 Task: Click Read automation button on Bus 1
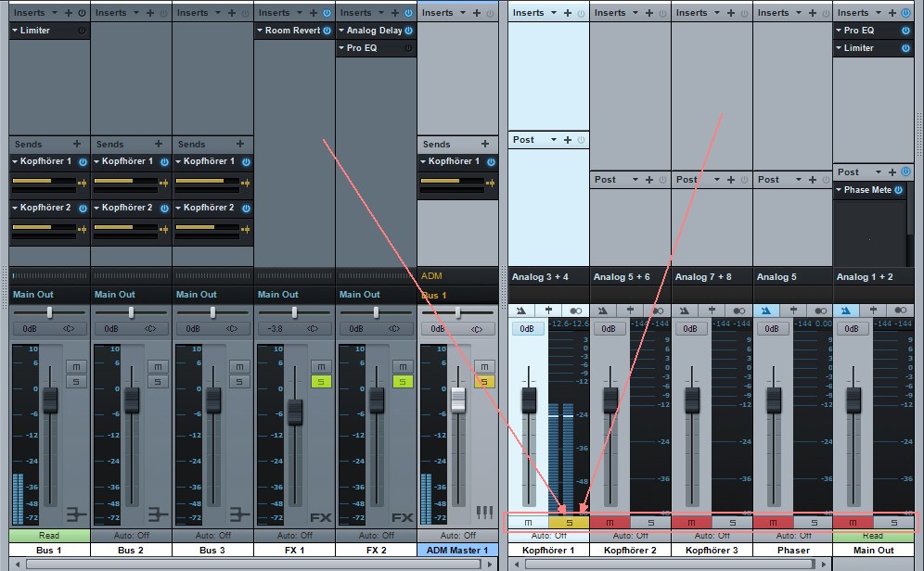click(49, 535)
